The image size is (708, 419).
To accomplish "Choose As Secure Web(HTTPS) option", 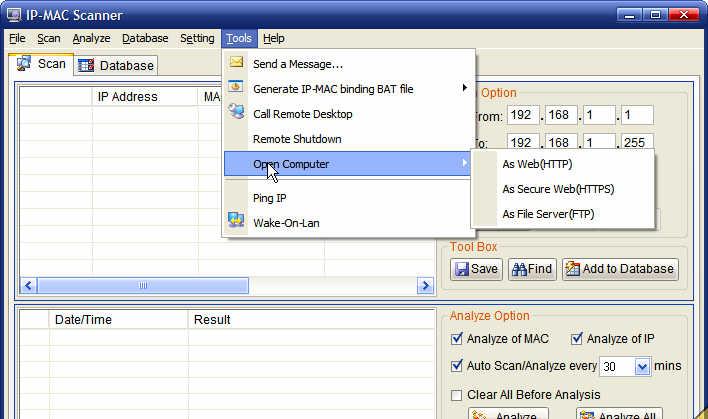I will [x=563, y=189].
